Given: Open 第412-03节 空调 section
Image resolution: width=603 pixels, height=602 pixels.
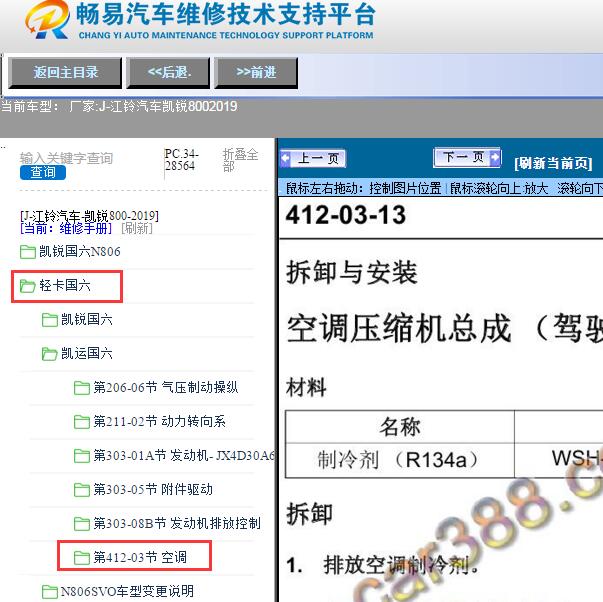Looking at the screenshot, I should [x=140, y=557].
